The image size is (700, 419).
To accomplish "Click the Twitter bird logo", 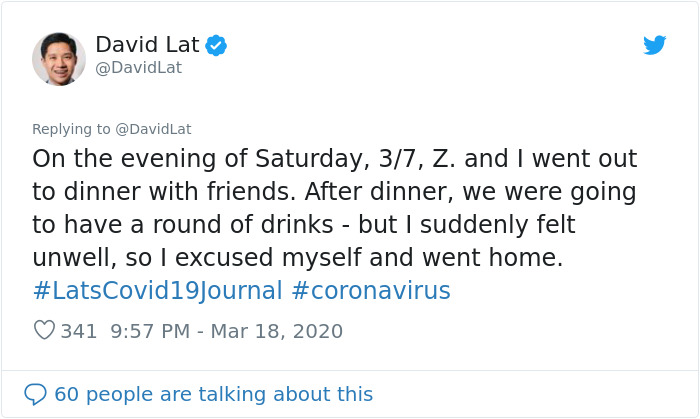I will pos(654,45).
